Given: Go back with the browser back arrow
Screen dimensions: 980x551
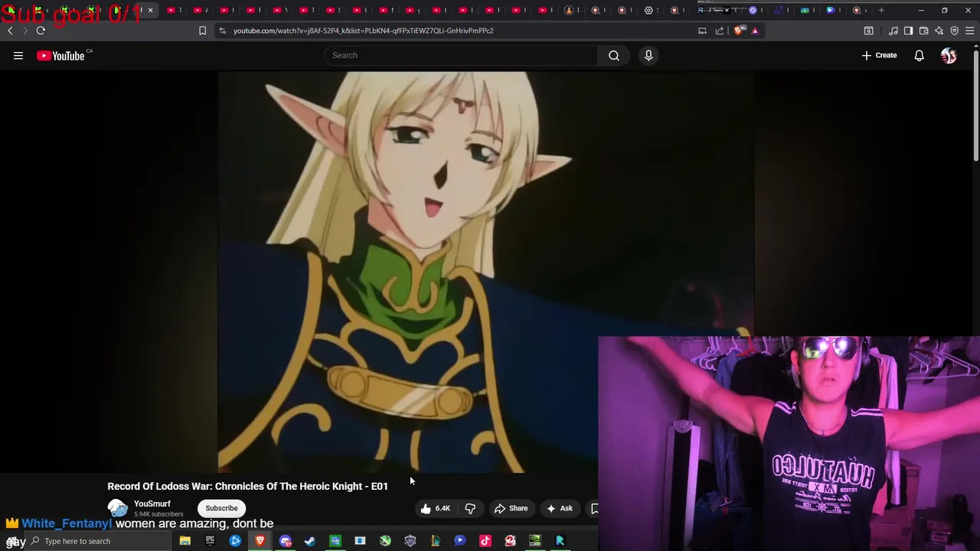Looking at the screenshot, I should click(10, 31).
